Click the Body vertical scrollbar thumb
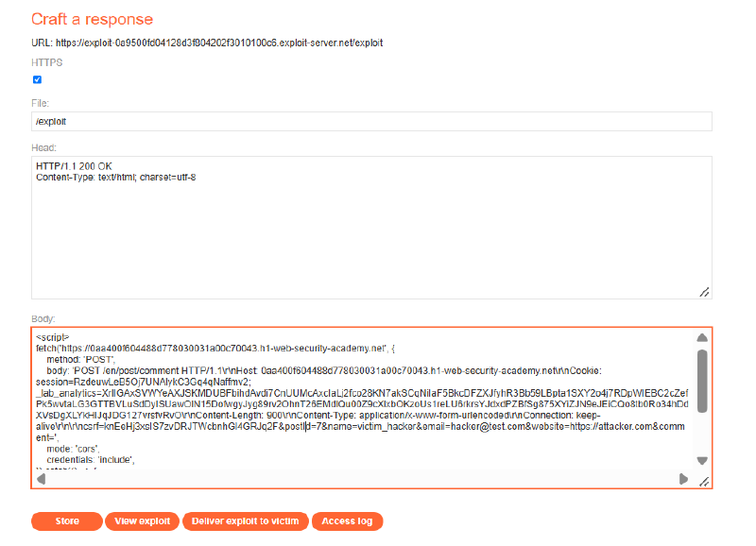The image size is (756, 546). (702, 382)
